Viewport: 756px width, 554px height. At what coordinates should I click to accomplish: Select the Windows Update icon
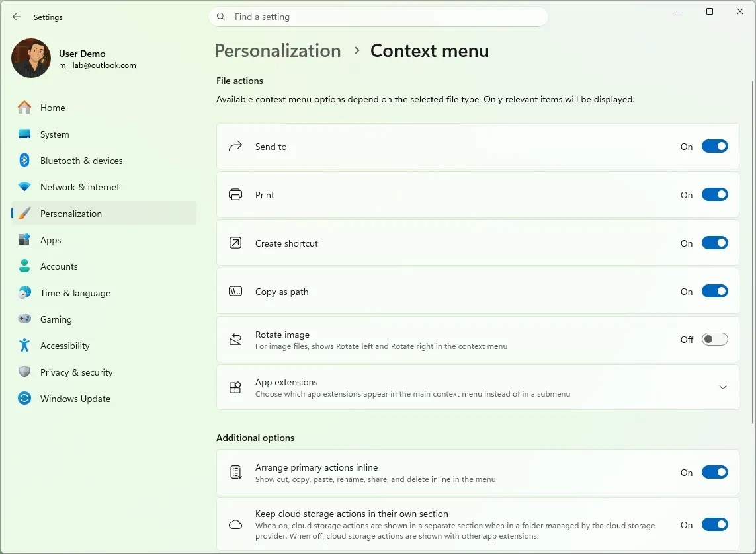(24, 399)
